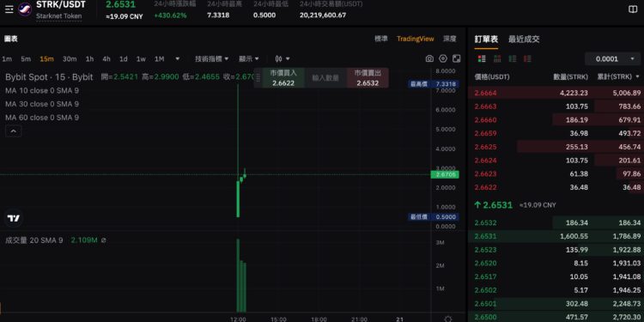644x322 pixels.
Task: Open the 顯示 dropdown
Action: tap(249, 58)
